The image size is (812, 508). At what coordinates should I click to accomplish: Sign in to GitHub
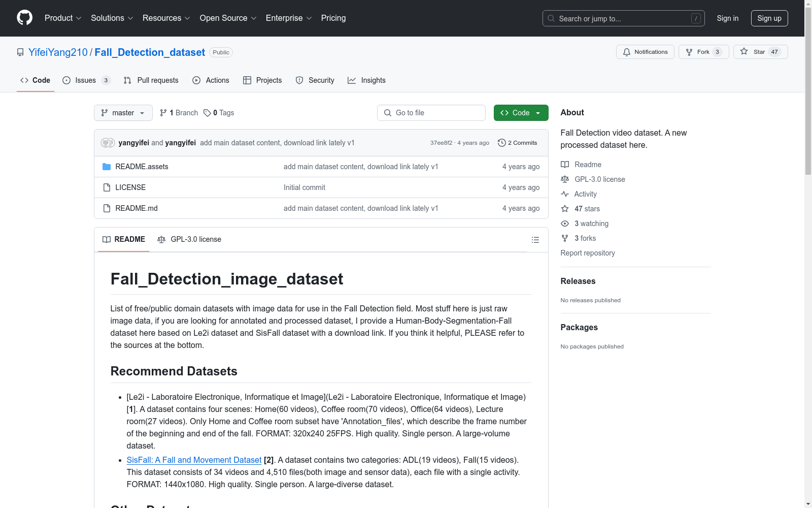pyautogui.click(x=728, y=18)
